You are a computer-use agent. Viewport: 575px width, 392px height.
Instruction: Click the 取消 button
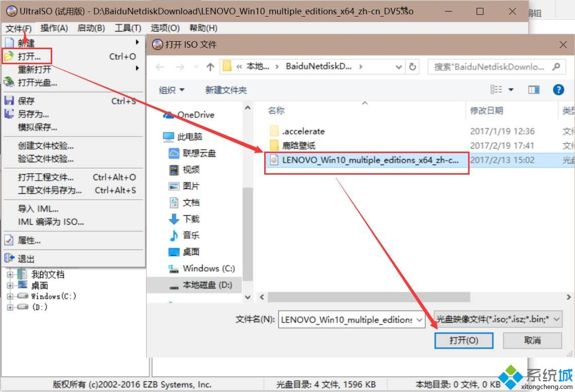532,340
